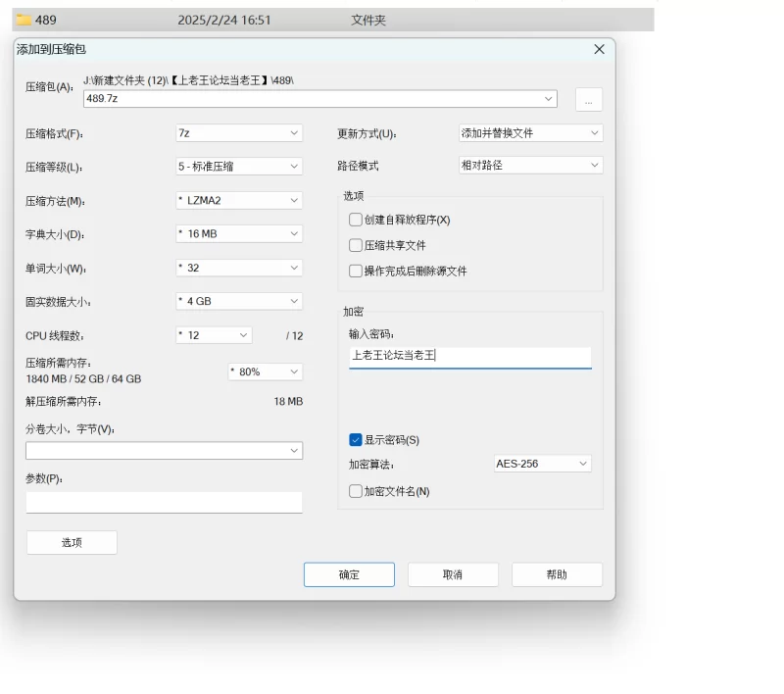Open the 固实数据大小 4 GB dropdown
The height and width of the screenshot is (694, 784).
tap(239, 302)
